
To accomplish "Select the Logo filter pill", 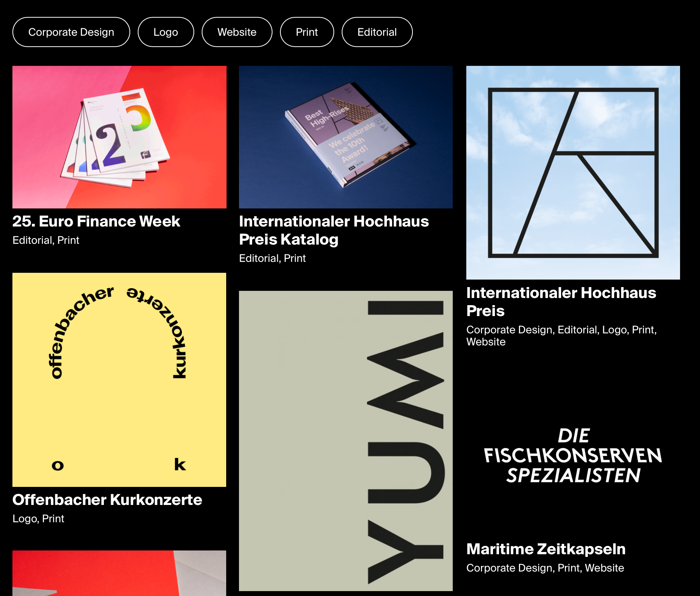I will pyautogui.click(x=166, y=32).
